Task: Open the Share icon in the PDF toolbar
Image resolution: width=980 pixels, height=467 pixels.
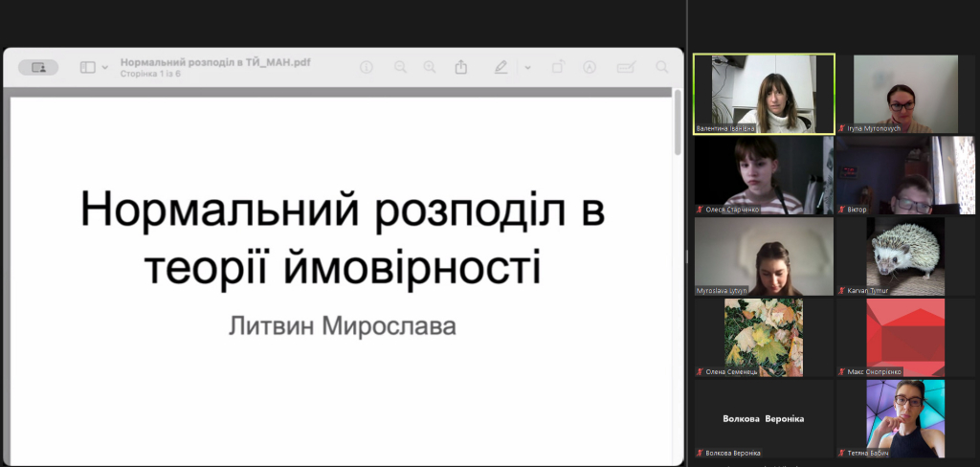Action: tap(461, 68)
